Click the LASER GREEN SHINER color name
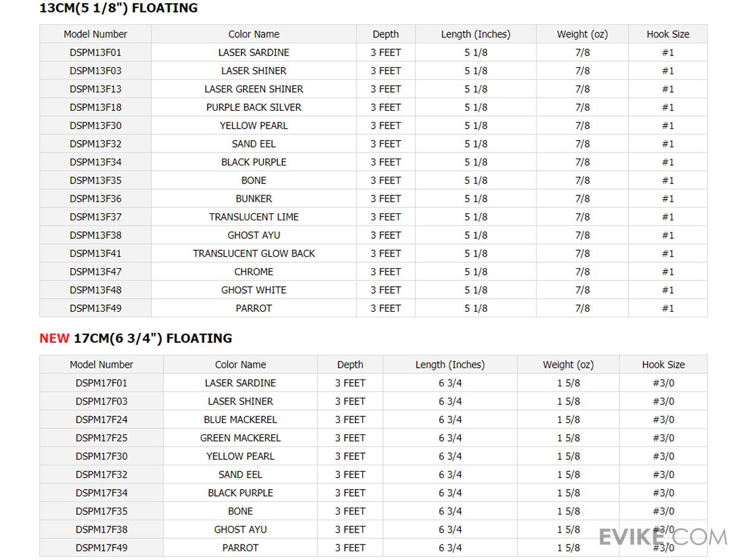747x560 pixels. (x=254, y=89)
